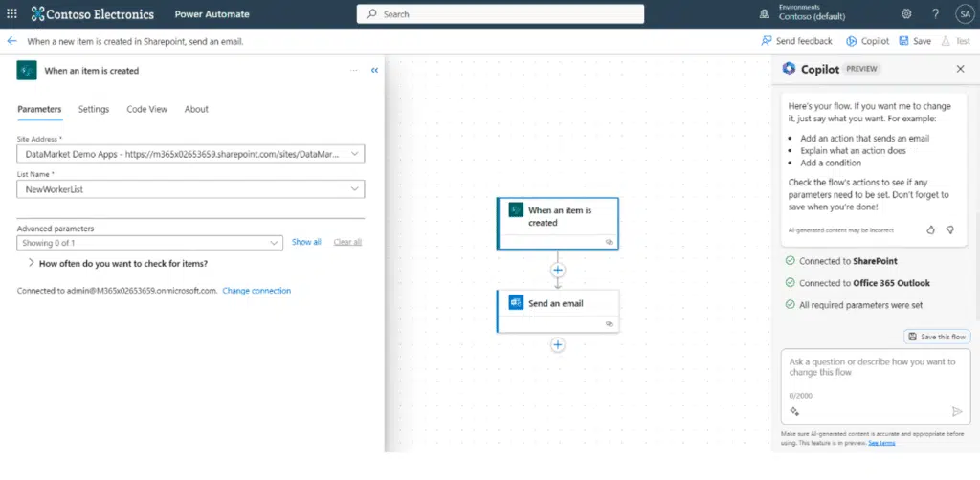
Task: Close the Copilot pane
Action: click(x=961, y=69)
